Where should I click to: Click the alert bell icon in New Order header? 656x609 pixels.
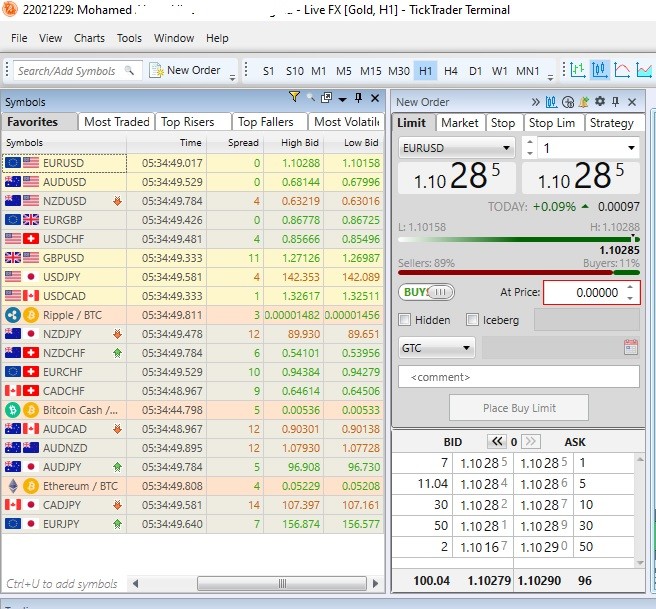click(x=584, y=102)
